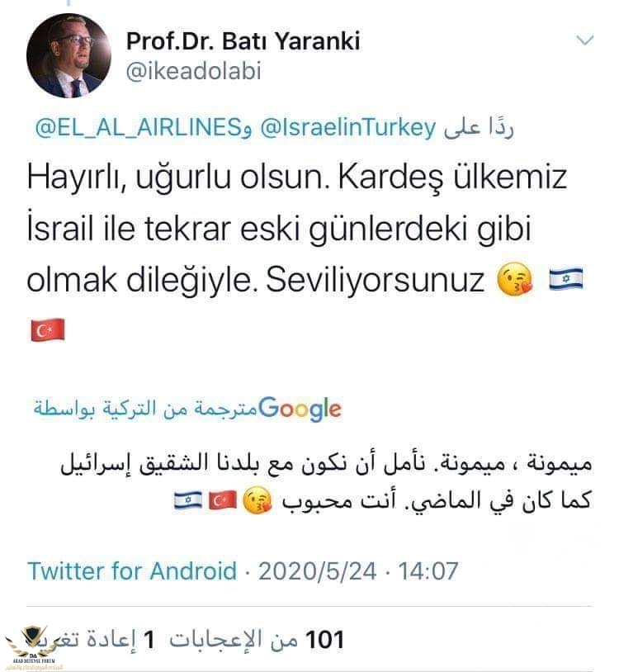Open the @EL_AL_AIRLINES mention
Image resolution: width=619 pixels, height=672 pixels.
(x=139, y=128)
